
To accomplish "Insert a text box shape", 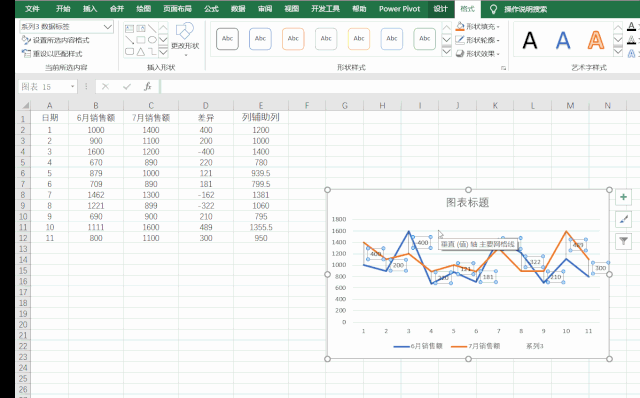I will 129,29.
